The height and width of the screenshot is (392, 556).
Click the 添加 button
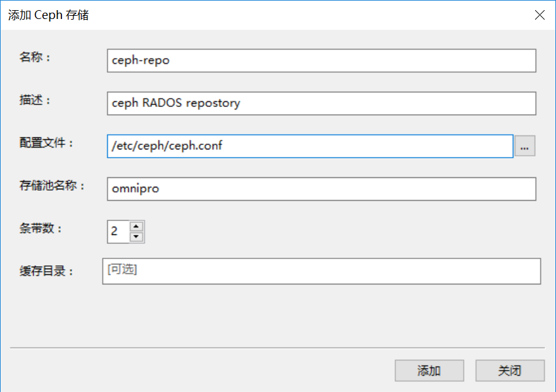(x=429, y=370)
